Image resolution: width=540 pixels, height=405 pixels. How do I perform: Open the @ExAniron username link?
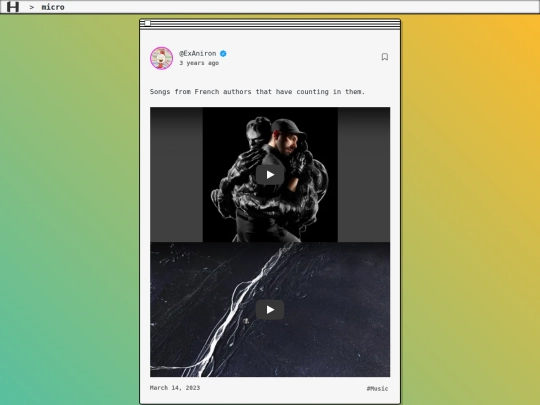(198, 53)
